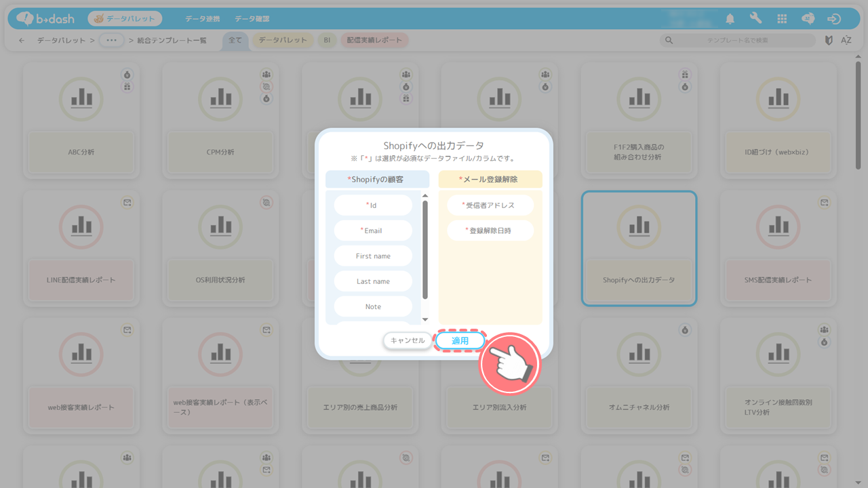Select the 受信者アドレス column pill

pyautogui.click(x=490, y=205)
